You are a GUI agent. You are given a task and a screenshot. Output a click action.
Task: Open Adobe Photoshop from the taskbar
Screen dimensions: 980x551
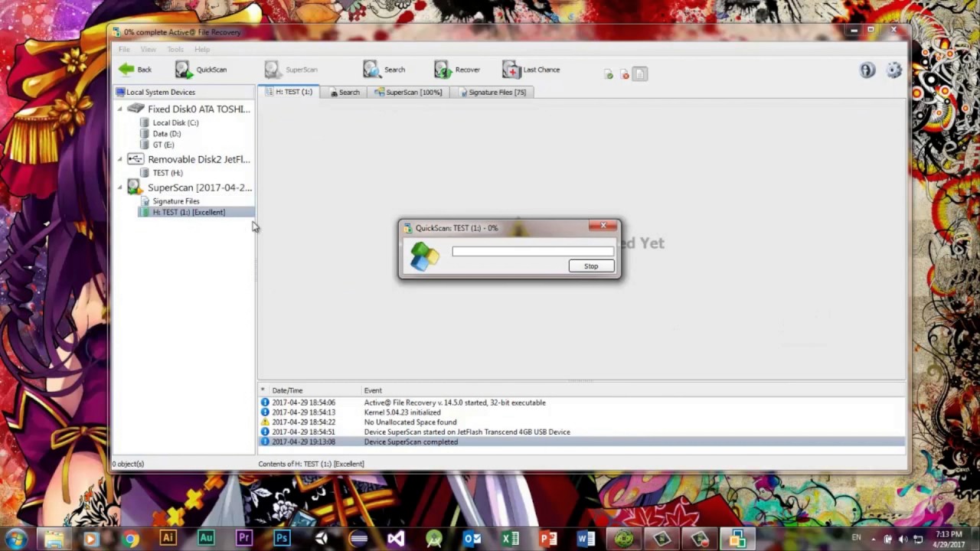point(282,539)
